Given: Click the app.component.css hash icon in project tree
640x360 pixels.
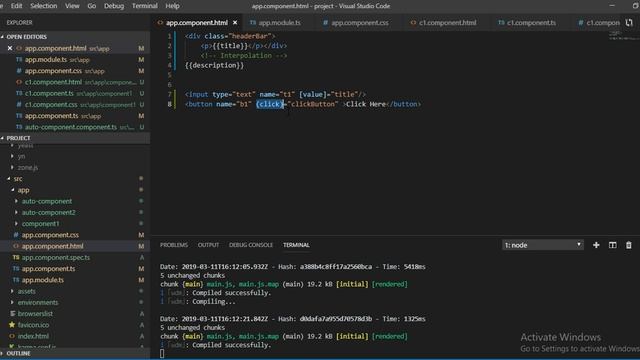Looking at the screenshot, I should tap(16, 235).
